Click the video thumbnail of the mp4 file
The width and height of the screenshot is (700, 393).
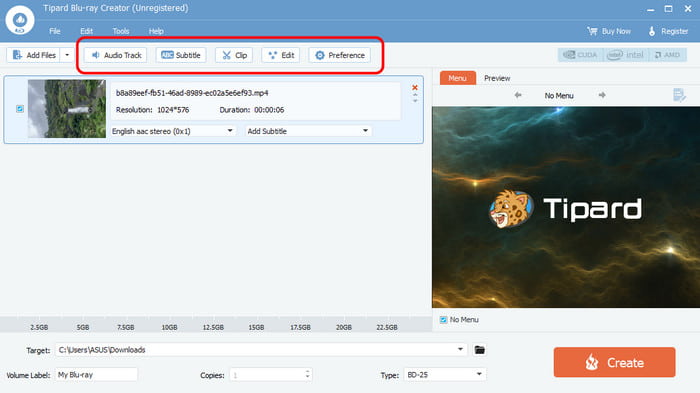[67, 109]
